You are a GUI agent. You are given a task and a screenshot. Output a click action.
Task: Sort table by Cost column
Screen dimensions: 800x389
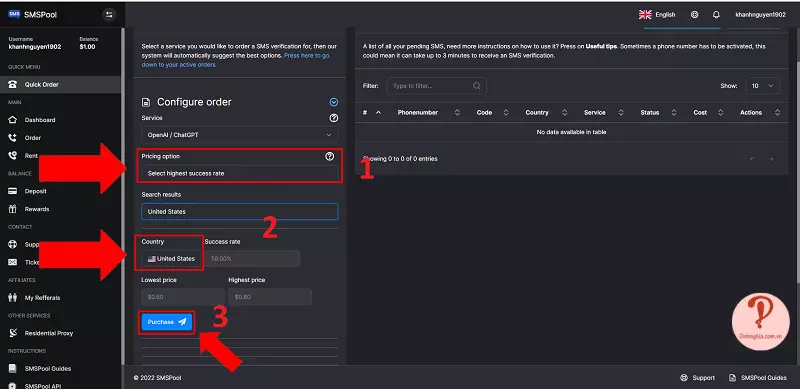pos(708,112)
